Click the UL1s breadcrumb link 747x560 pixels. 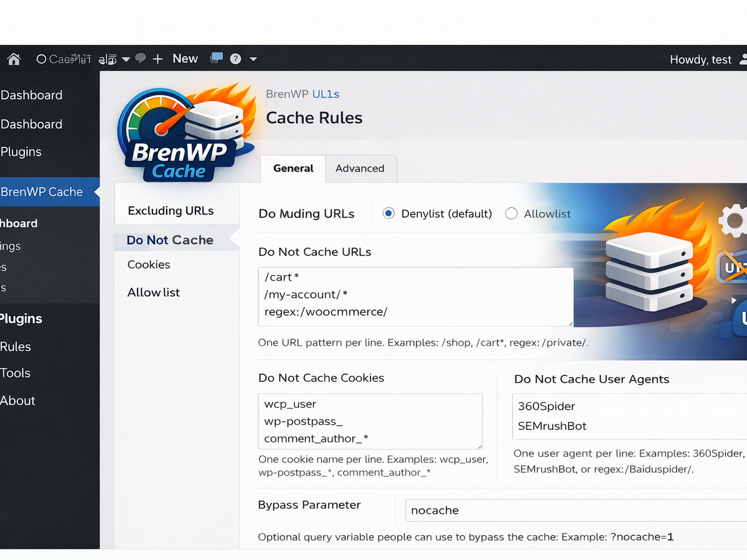(x=326, y=94)
